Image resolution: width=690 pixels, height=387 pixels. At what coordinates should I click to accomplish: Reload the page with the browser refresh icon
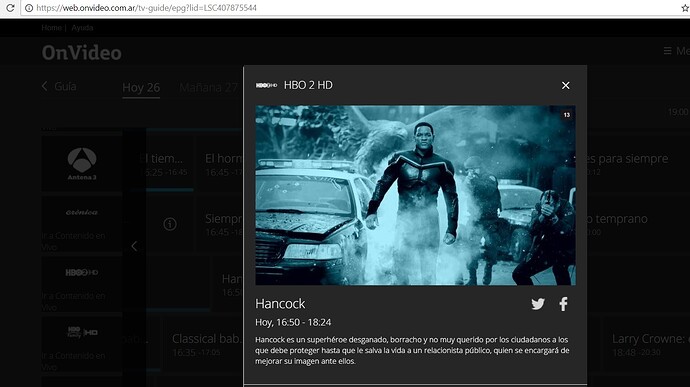click(10, 8)
